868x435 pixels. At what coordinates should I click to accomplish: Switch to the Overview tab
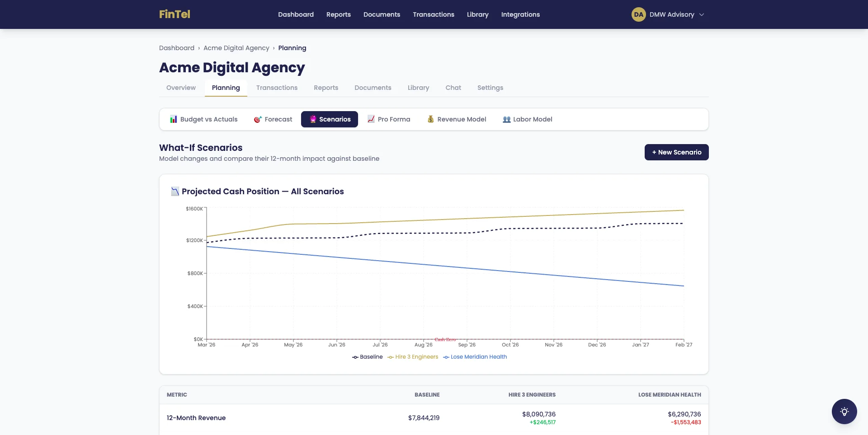click(x=181, y=88)
